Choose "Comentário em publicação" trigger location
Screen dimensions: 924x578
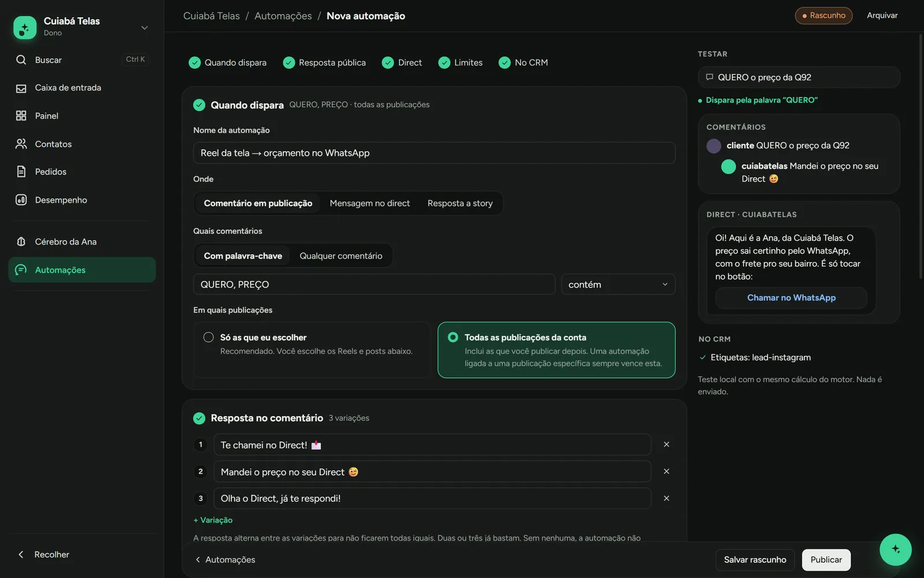[258, 203]
